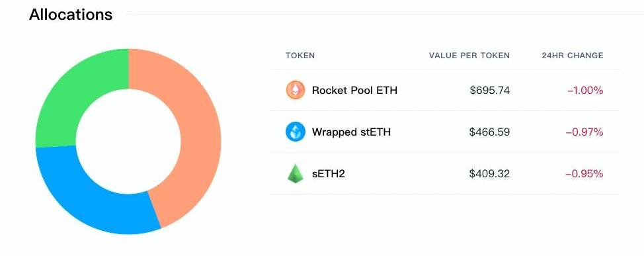644x256 pixels.
Task: Click the sETH2 green crystal icon
Action: click(296, 173)
